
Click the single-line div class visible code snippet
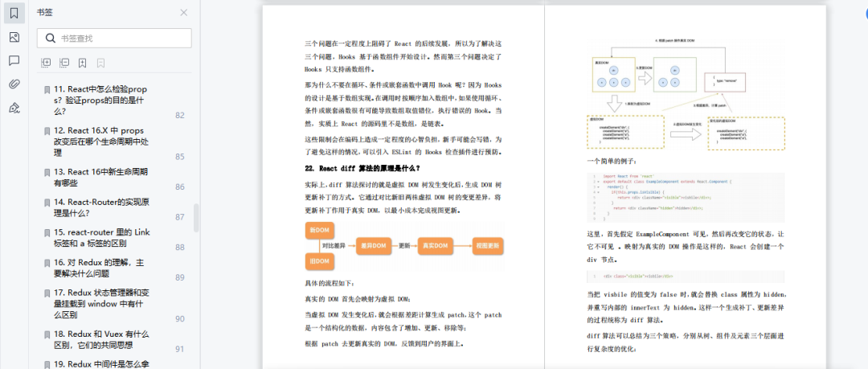pos(686,276)
